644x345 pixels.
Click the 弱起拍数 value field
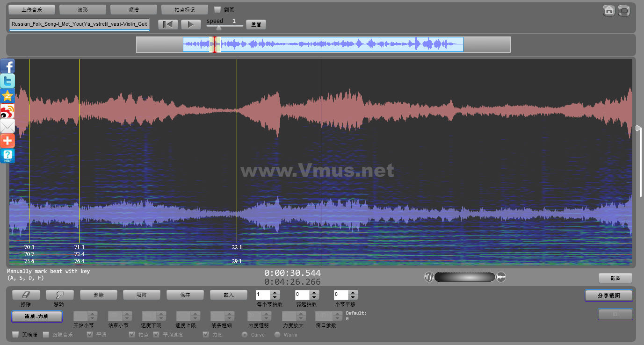[x=302, y=295]
